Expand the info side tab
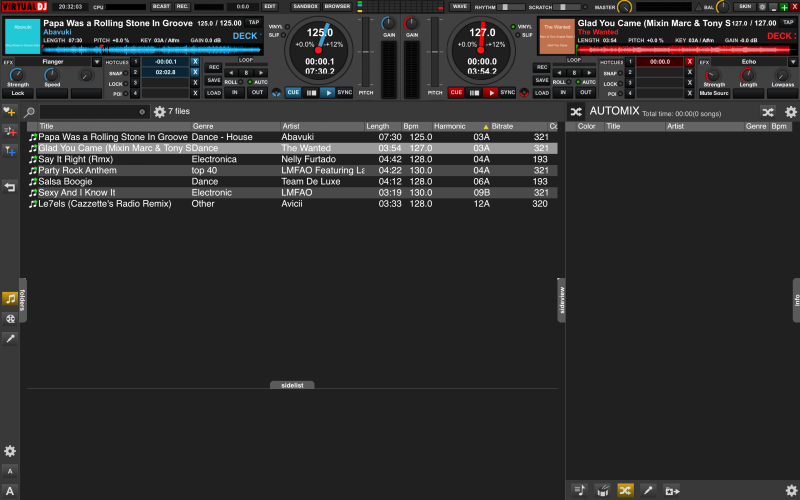Viewport: 800px width, 500px height. coord(796,300)
